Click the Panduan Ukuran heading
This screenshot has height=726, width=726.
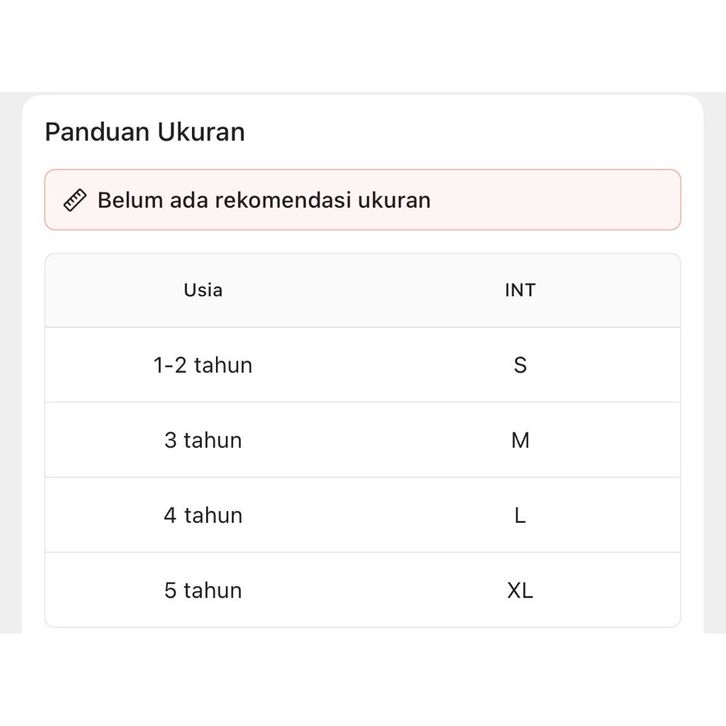pos(145,132)
